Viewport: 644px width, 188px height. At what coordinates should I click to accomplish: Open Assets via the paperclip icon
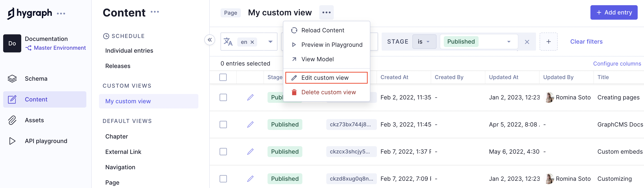click(x=12, y=120)
